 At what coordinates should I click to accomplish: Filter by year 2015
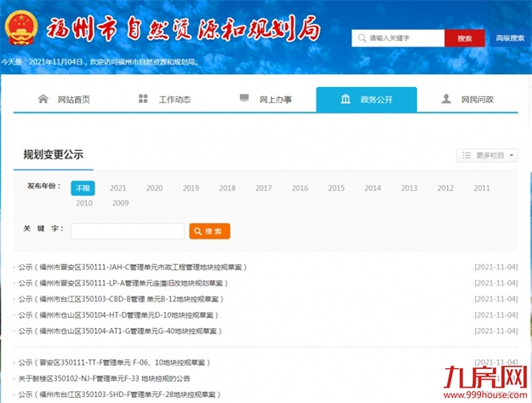tap(336, 188)
